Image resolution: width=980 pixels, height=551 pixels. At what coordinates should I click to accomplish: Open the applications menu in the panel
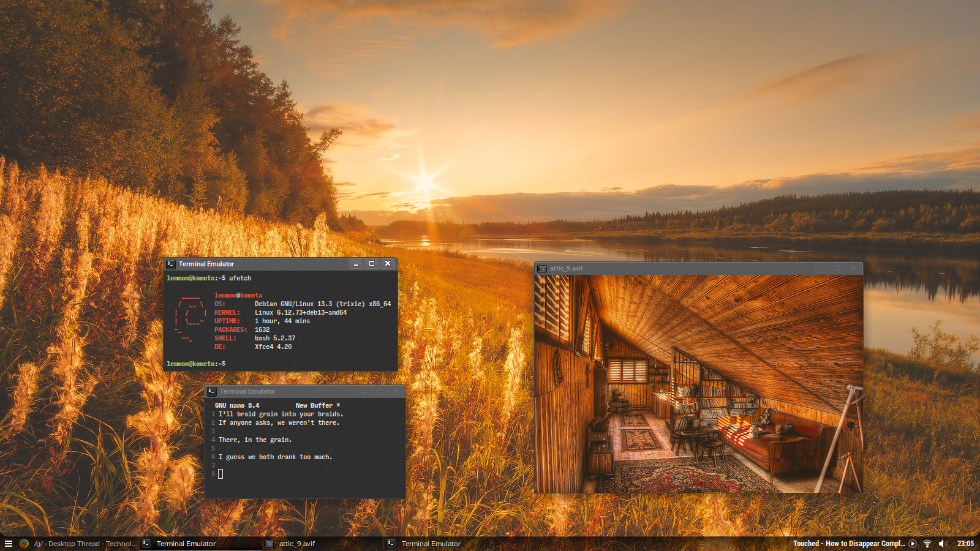click(9, 544)
